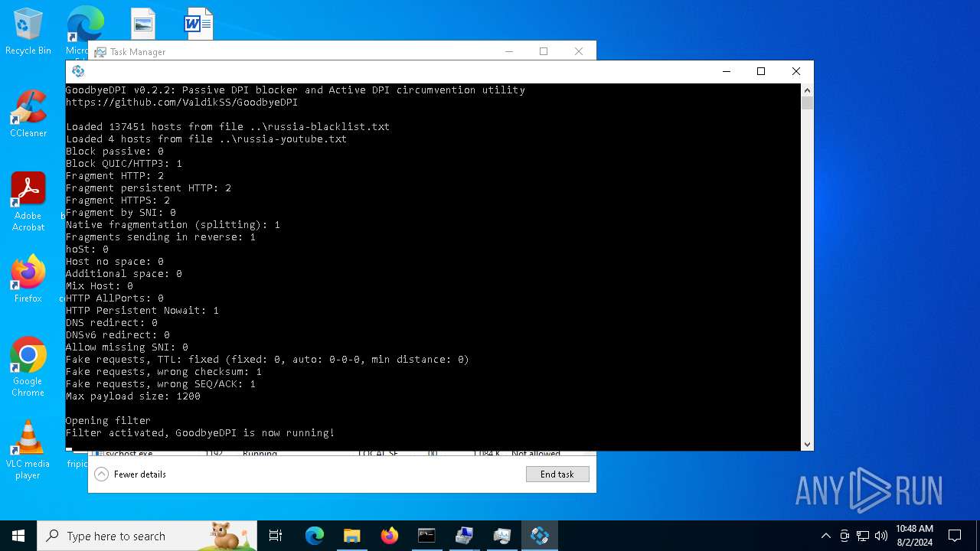980x551 pixels.
Task: Maximize the Task Manager window
Action: (544, 51)
